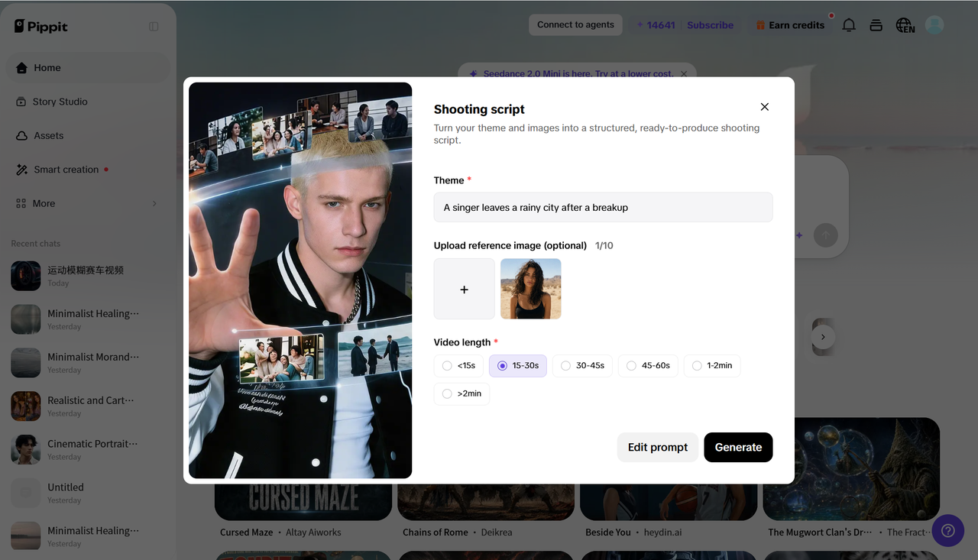Expand the More menu in sidebar
Screen dimensions: 978x560
(88, 203)
